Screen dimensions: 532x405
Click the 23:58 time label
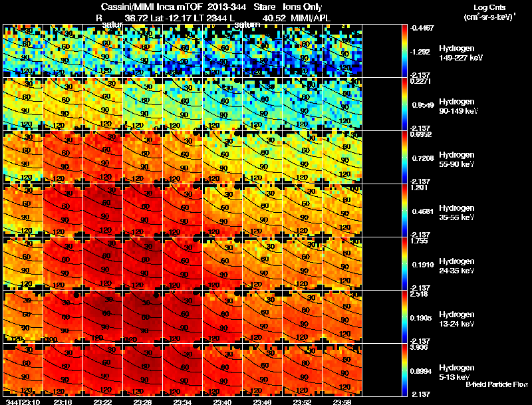[342, 402]
